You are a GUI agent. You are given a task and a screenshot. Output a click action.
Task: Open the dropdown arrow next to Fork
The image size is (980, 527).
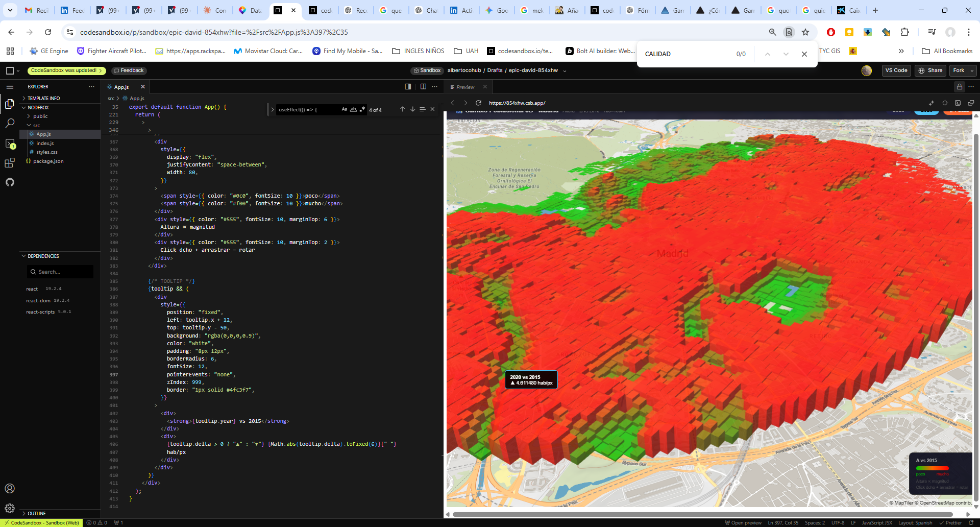[x=972, y=70]
